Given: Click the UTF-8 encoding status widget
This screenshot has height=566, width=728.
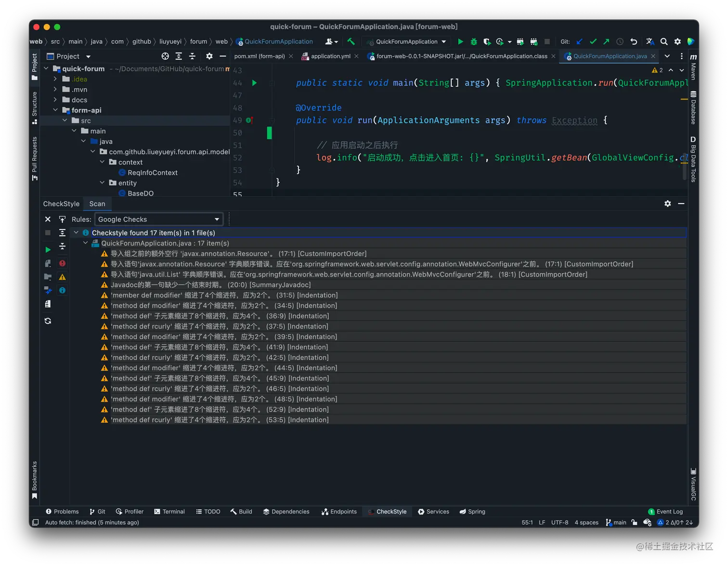Looking at the screenshot, I should (559, 523).
